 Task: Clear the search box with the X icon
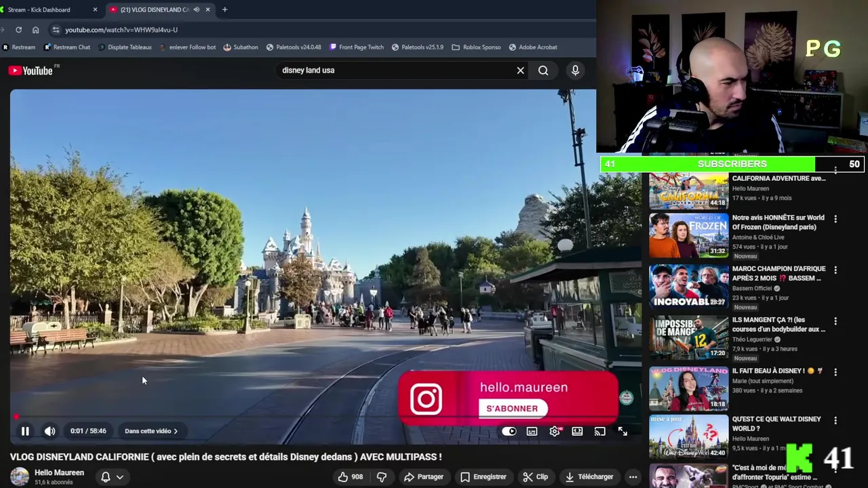pos(521,70)
